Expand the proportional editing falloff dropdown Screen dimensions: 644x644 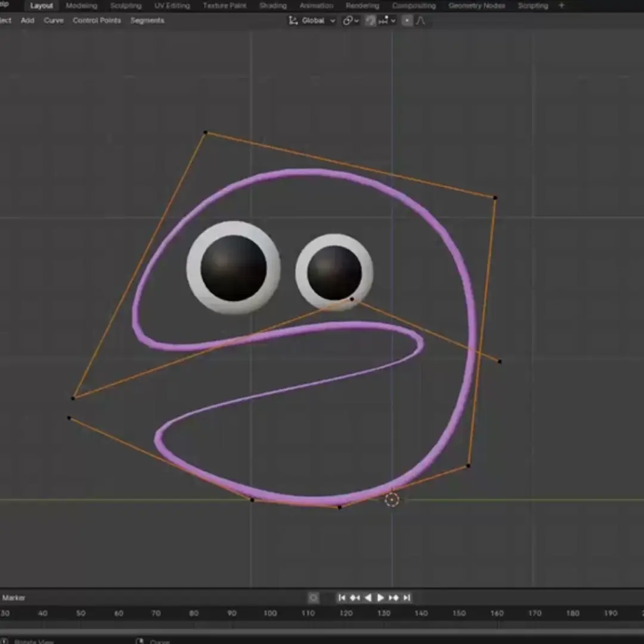(420, 20)
